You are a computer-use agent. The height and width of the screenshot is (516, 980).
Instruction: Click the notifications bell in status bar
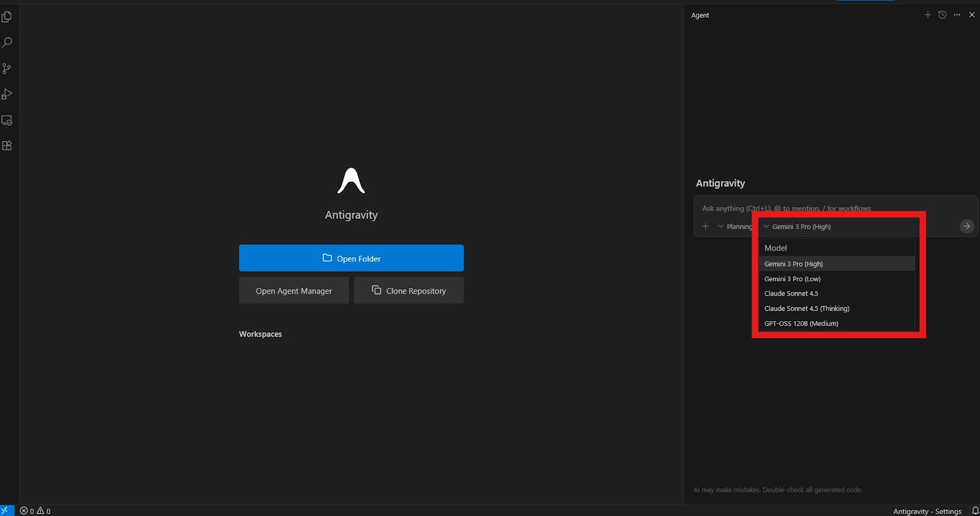975,511
